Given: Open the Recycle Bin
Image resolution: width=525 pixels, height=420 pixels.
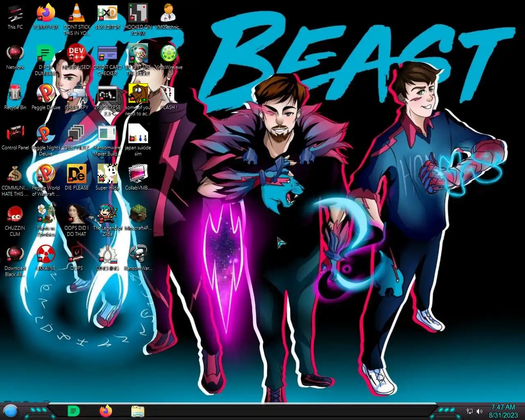Looking at the screenshot, I should tap(15, 98).
